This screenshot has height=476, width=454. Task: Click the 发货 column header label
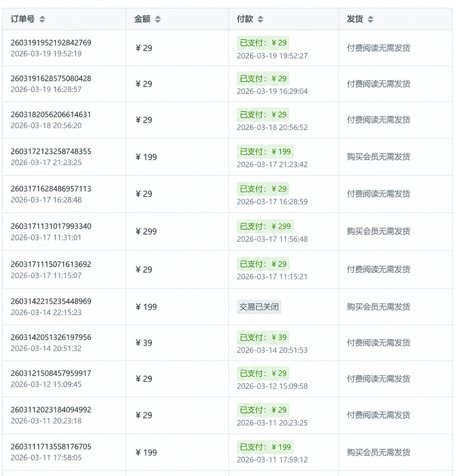[x=355, y=19]
